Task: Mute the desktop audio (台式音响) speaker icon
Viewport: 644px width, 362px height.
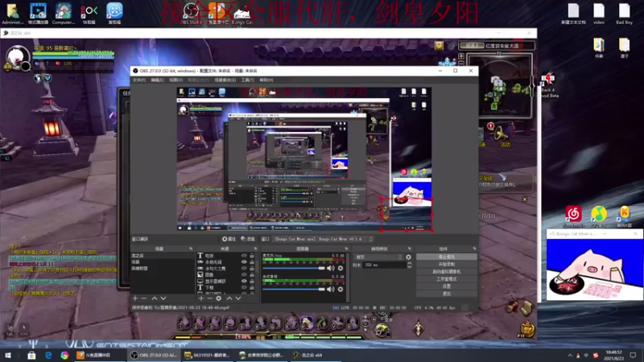Action: (x=331, y=290)
